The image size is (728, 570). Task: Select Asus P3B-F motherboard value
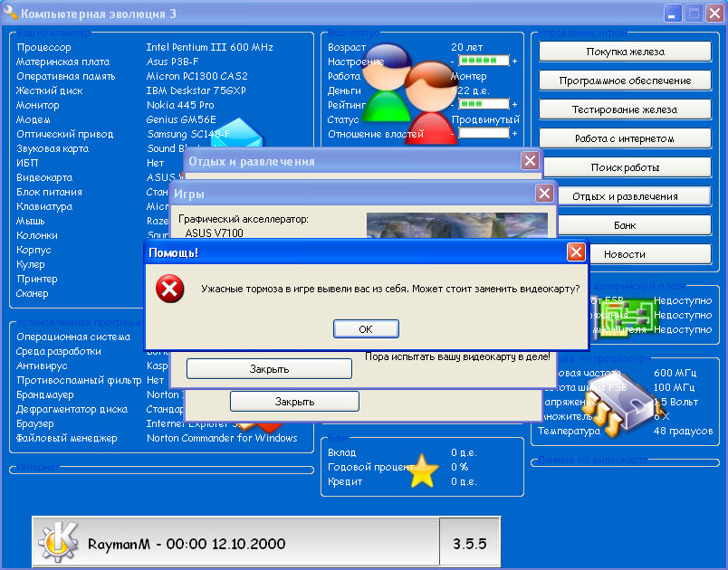(172, 62)
